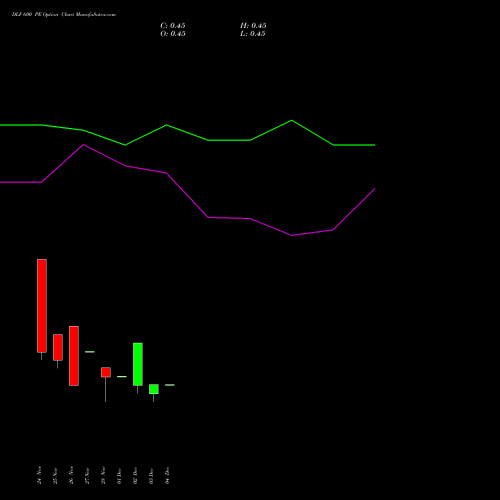Click the 'O: 0.45' open value
Viewport: 500px width, 500px height.
click(173, 34)
